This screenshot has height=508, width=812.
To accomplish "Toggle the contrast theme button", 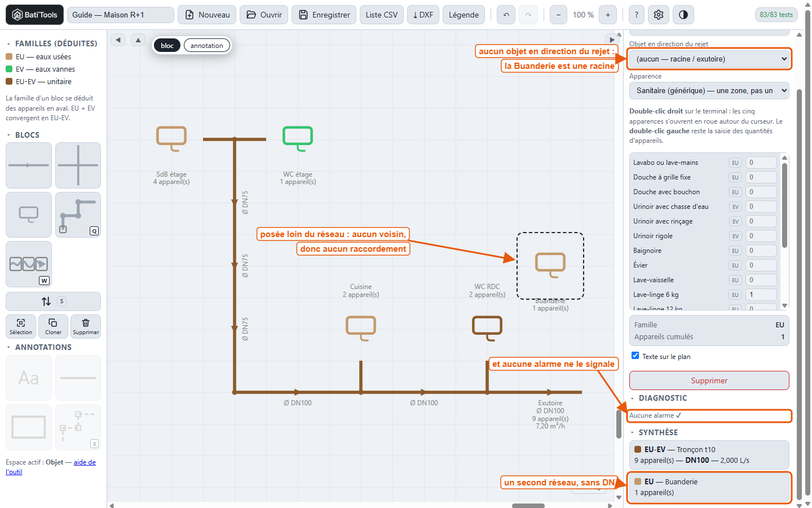I will click(683, 15).
